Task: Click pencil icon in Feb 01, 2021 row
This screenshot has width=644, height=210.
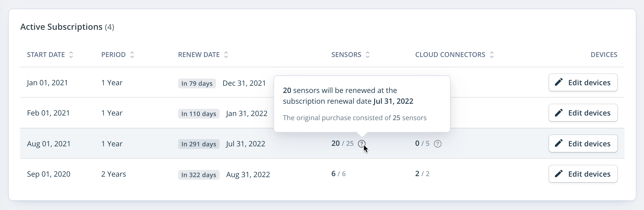Action: pyautogui.click(x=559, y=112)
